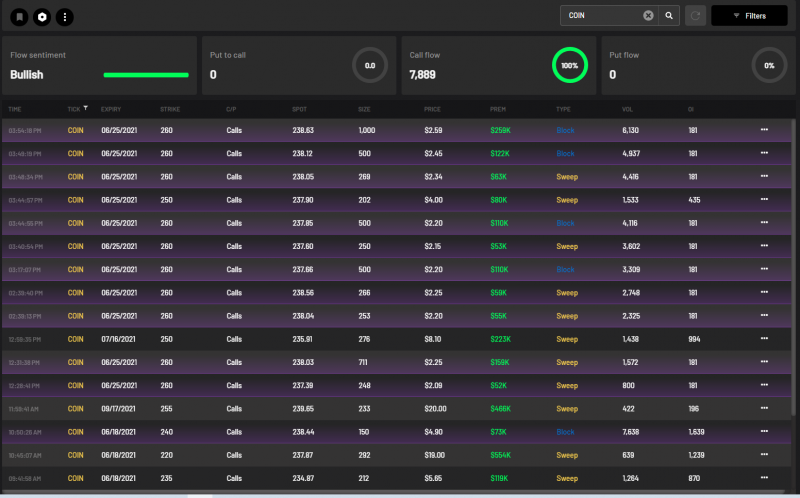Click the strike 220 cell
The height and width of the screenshot is (498, 800).
(x=166, y=455)
